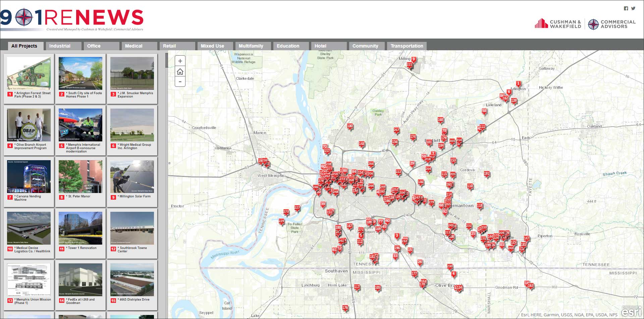Select map marker 1 near Arlington
Image resolution: width=644 pixels, height=319 pixels.
pyautogui.click(x=518, y=84)
